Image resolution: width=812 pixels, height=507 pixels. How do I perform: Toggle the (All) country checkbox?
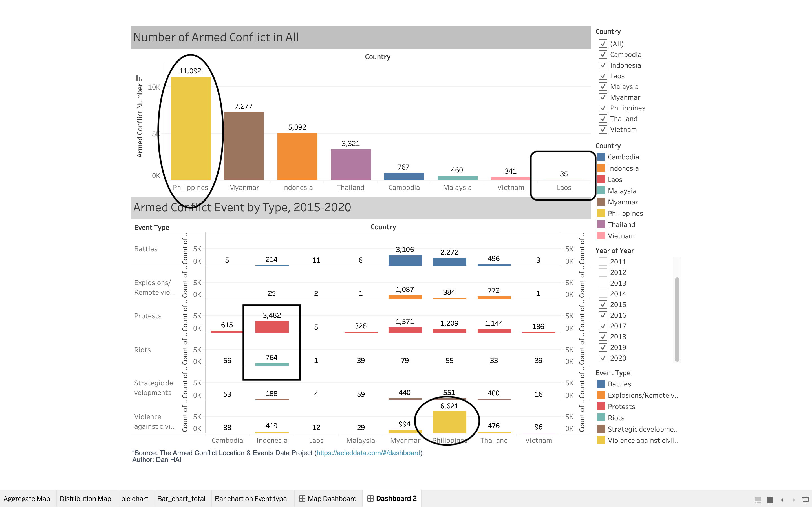click(x=603, y=44)
